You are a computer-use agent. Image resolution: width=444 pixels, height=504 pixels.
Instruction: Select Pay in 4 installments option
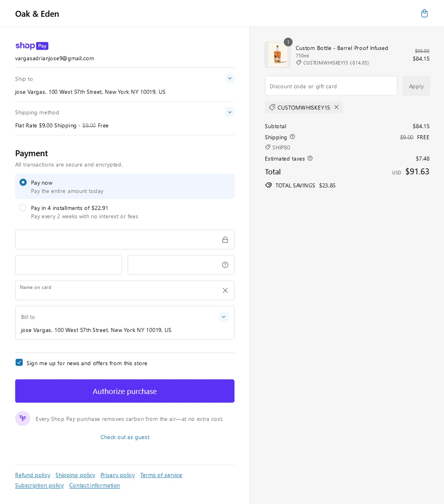tap(23, 208)
